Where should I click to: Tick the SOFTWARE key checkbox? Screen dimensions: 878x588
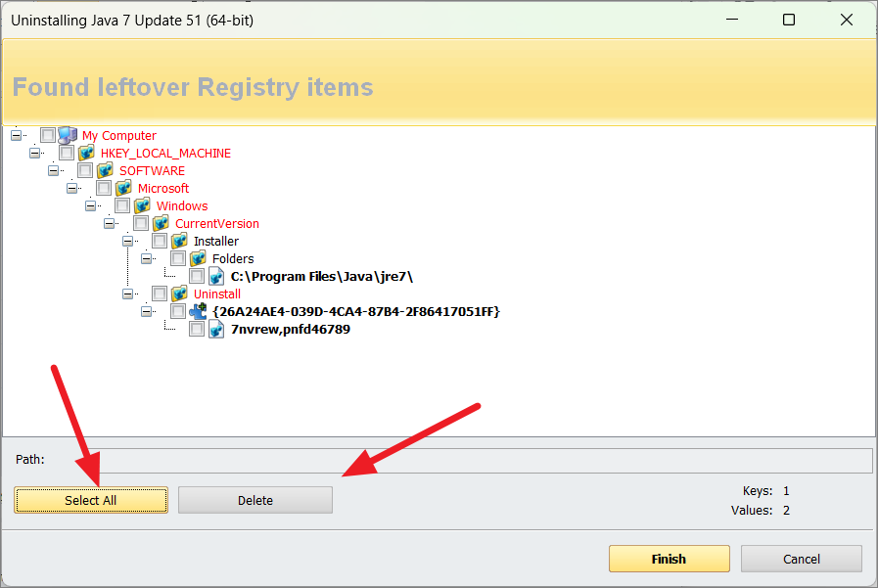[85, 170]
